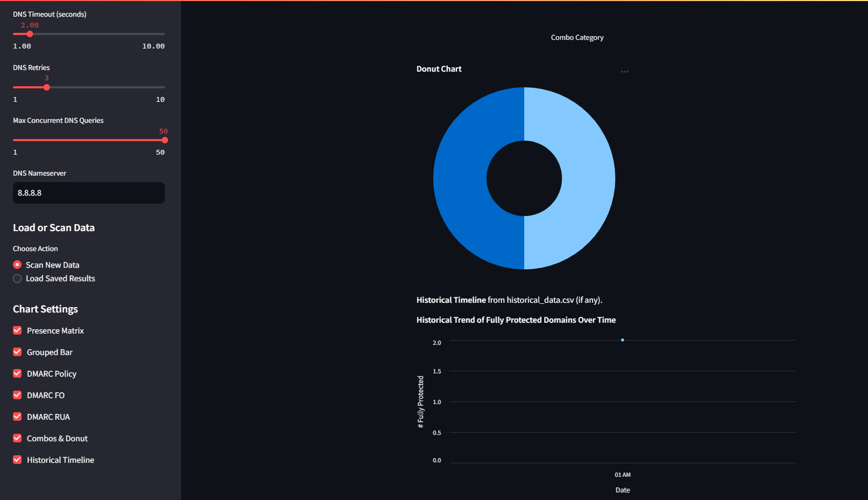Image resolution: width=868 pixels, height=500 pixels.
Task: Choose the Load Saved Results radio button
Action: pos(17,279)
